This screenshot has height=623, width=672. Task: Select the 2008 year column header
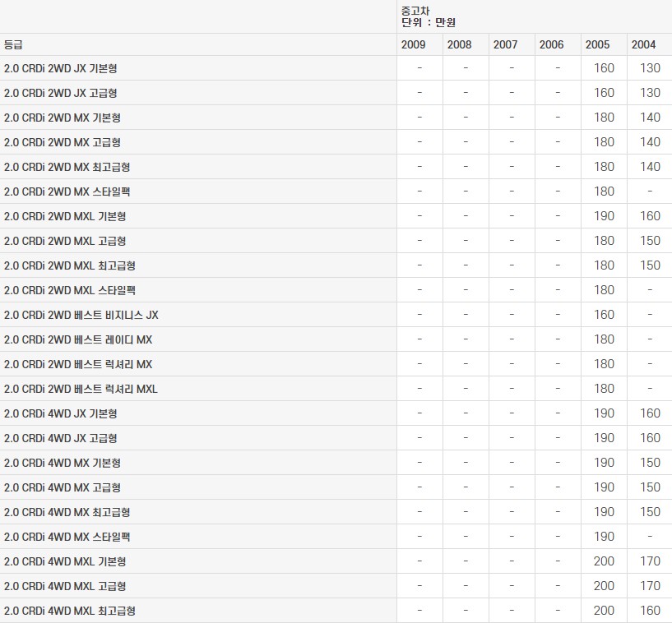(466, 44)
